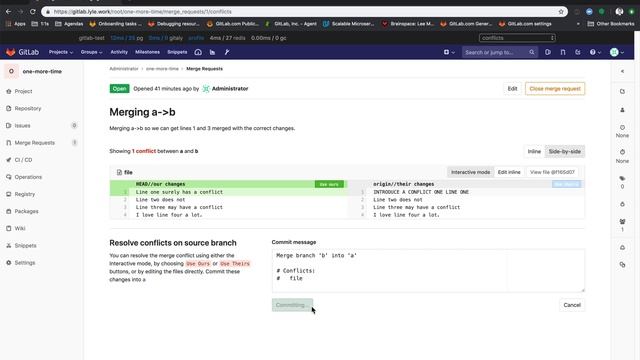Open Merge Requests in the sidebar
Image resolution: width=640 pixels, height=360 pixels.
coord(35,143)
